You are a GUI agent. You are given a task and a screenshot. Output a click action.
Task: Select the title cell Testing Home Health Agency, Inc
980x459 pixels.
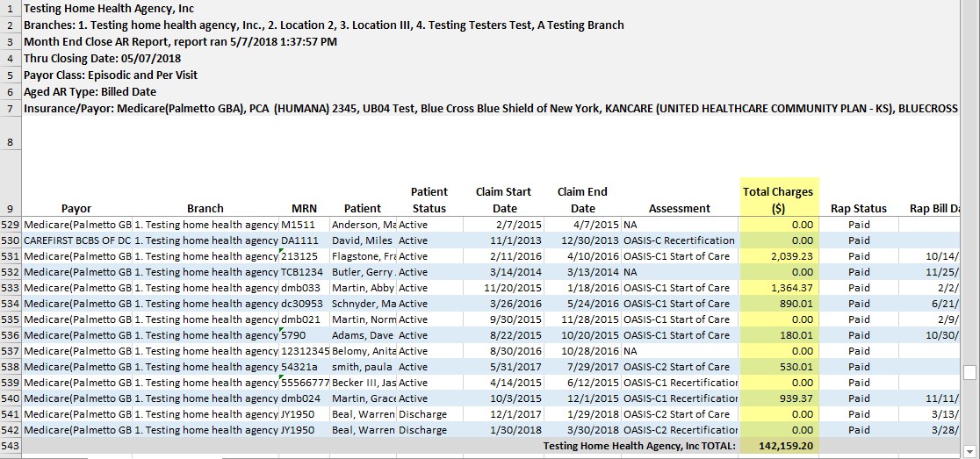109,9
